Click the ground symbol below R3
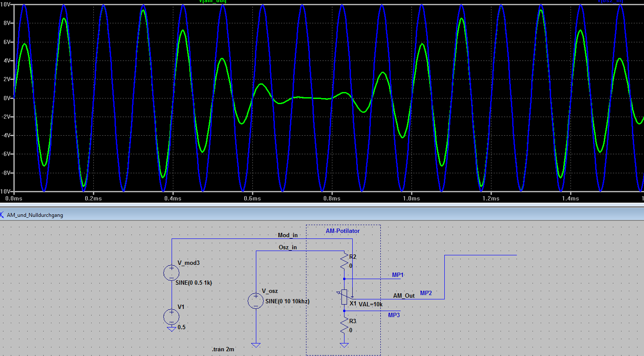Viewport: 644px width, 356px height. pyautogui.click(x=344, y=345)
